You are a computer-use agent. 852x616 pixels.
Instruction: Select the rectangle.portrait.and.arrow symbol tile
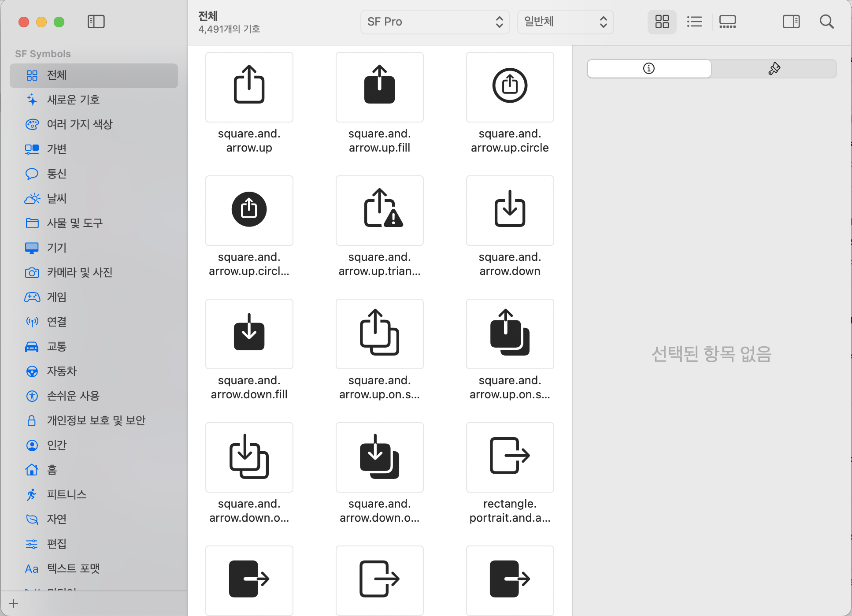click(510, 457)
